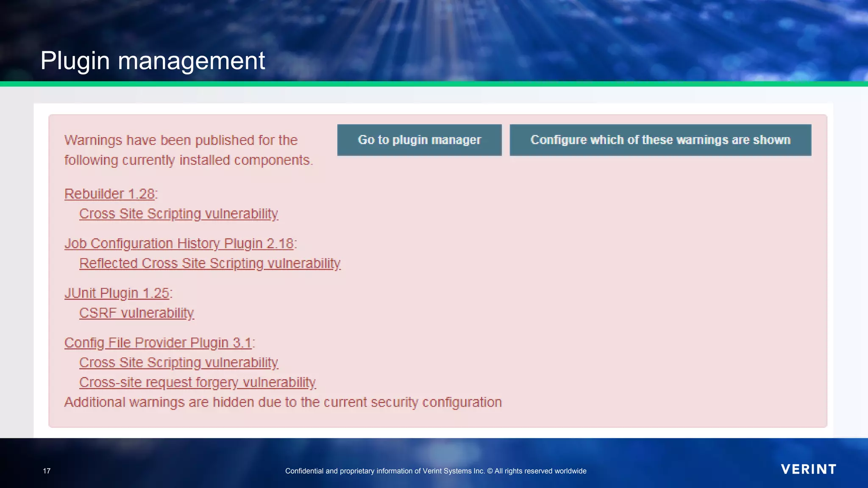This screenshot has width=868, height=488.
Task: Follow Cross-site request forgery vulnerability link
Action: (x=198, y=383)
